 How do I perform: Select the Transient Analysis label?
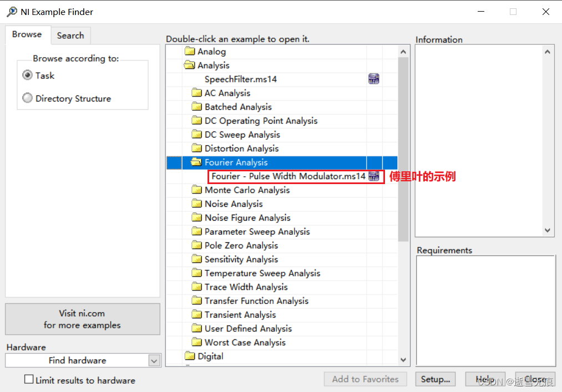(x=240, y=314)
